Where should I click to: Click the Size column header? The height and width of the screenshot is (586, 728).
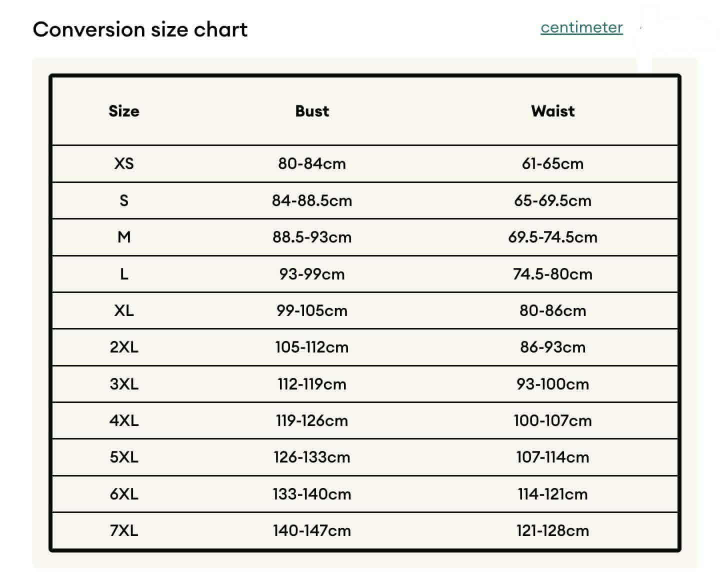tap(124, 111)
